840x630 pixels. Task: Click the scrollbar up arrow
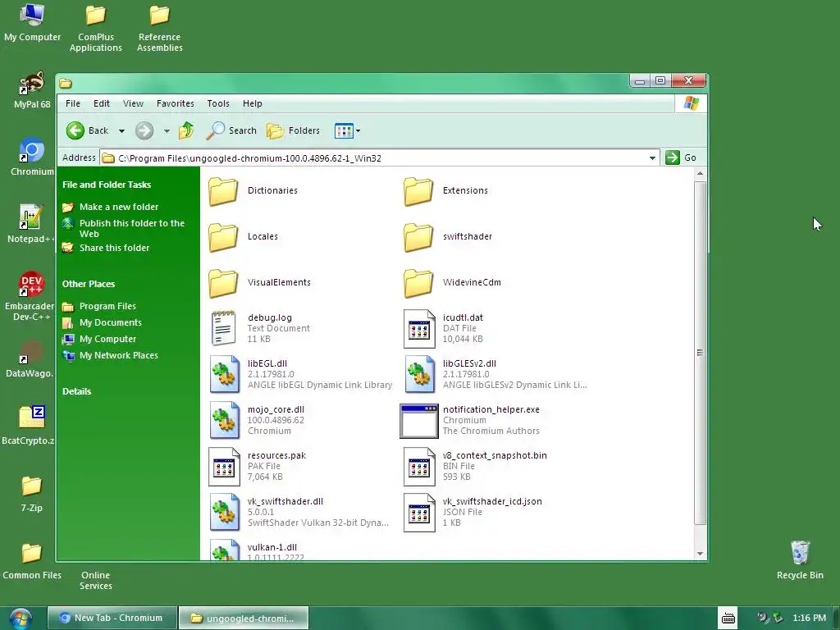(x=700, y=174)
